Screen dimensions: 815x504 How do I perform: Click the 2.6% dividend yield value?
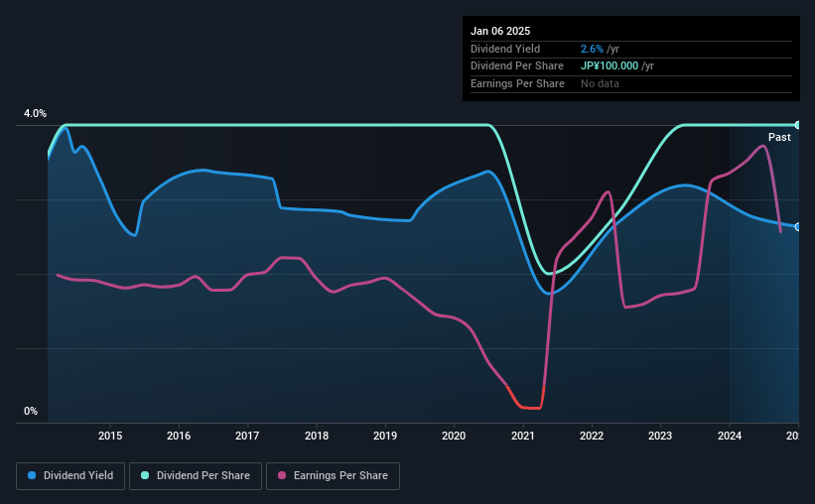pyautogui.click(x=592, y=49)
